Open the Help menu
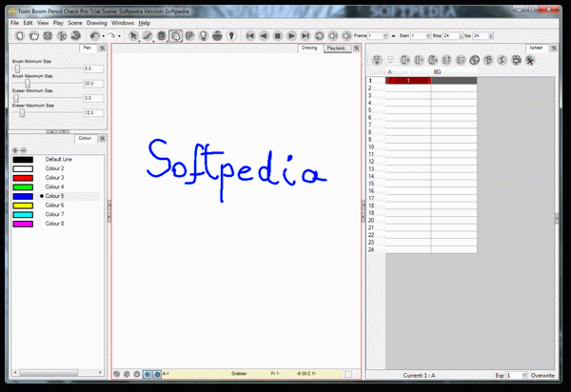 (x=145, y=23)
